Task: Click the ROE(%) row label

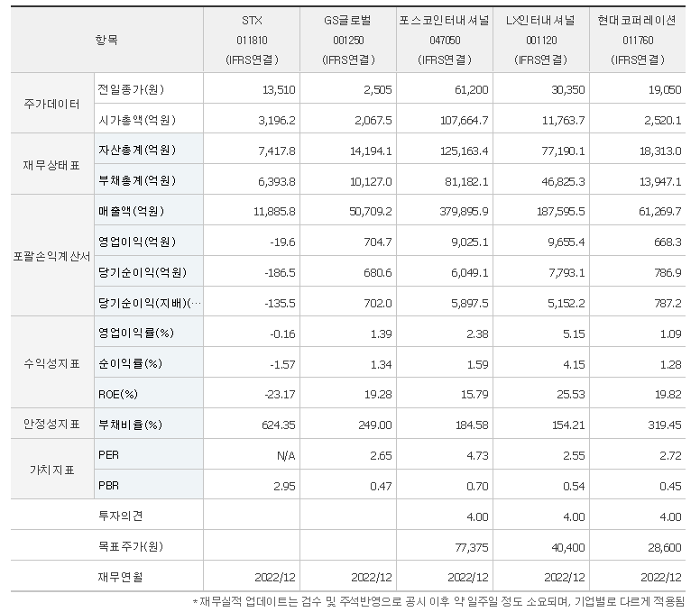Action: [x=118, y=394]
